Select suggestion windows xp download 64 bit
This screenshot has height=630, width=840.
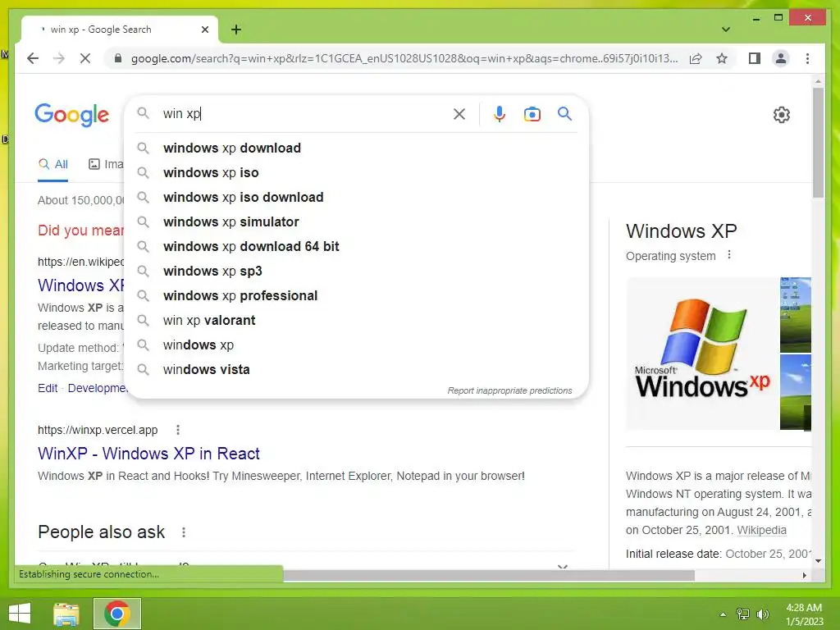pos(356,246)
